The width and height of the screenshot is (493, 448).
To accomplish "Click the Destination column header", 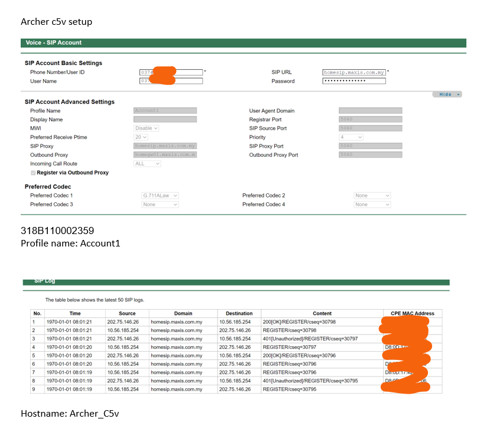I will [239, 313].
